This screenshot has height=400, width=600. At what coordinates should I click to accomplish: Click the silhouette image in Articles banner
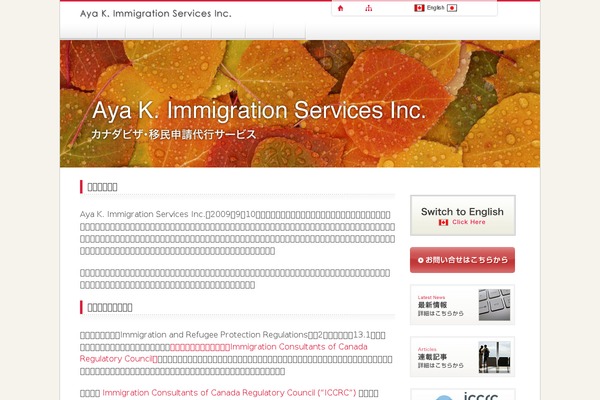[494, 356]
